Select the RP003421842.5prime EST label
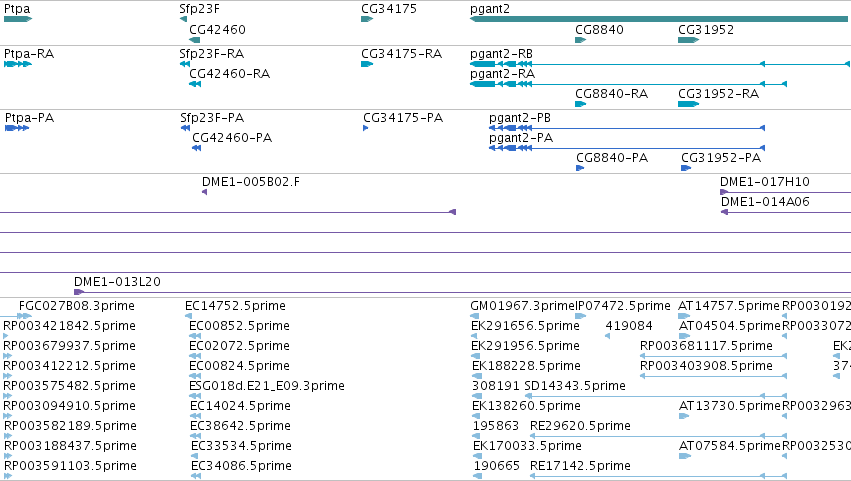This screenshot has height=481, width=851. click(x=69, y=326)
